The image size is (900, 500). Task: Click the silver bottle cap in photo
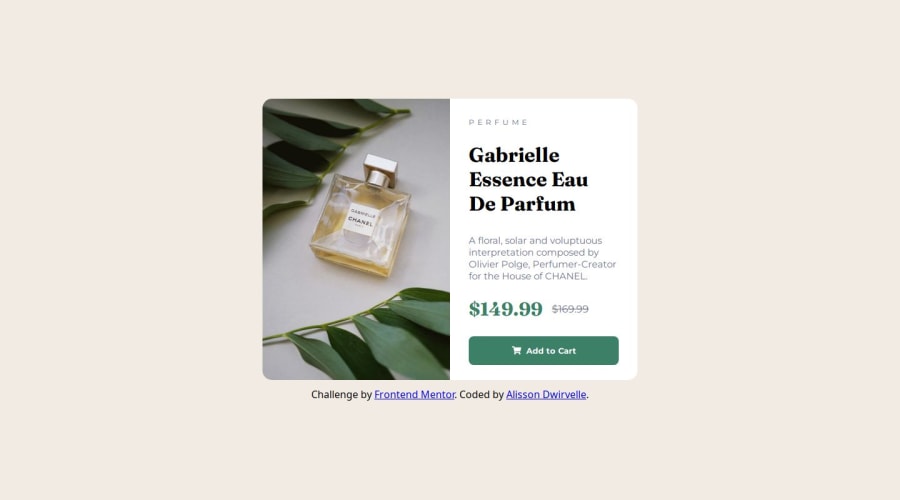[x=380, y=170]
